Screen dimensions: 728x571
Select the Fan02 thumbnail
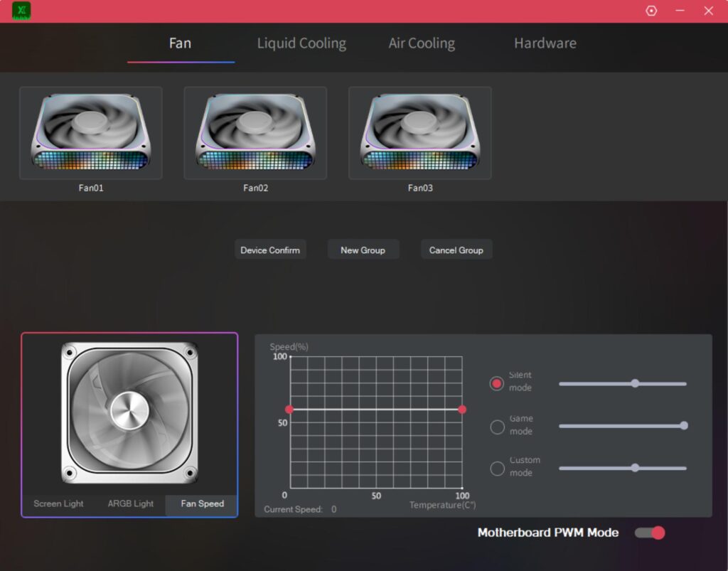point(255,133)
